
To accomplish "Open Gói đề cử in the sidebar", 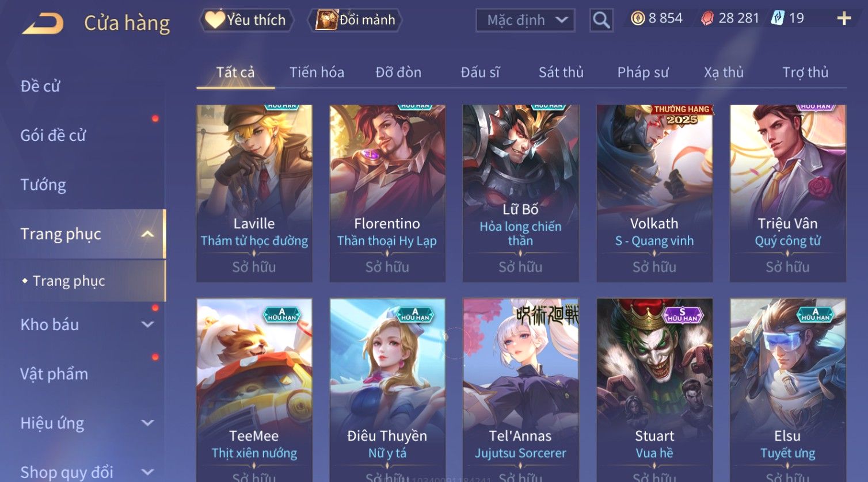I will [x=53, y=136].
